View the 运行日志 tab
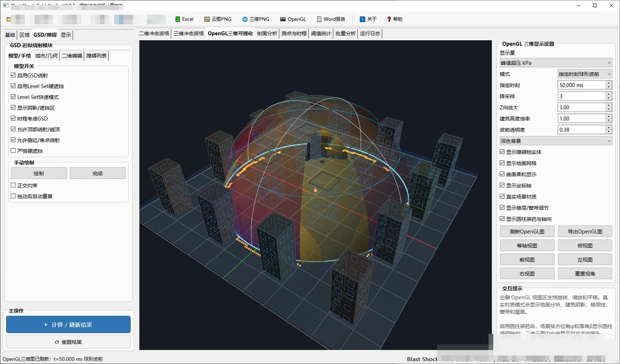The height and width of the screenshot is (364, 620). point(370,34)
